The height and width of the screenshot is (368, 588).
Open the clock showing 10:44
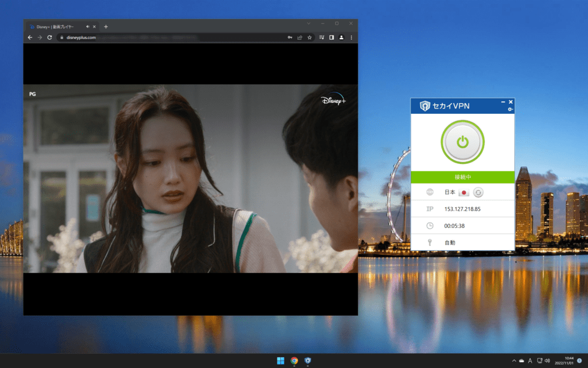564,361
